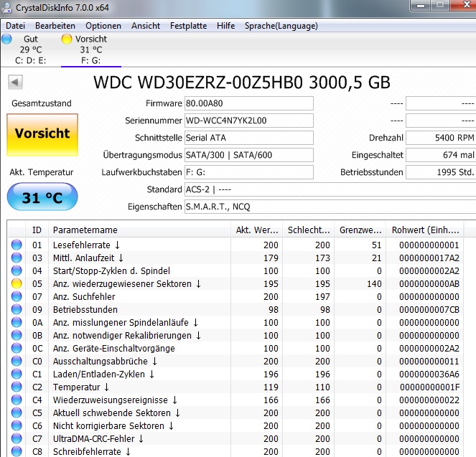This screenshot has width=476, height=457.
Task: Open the Festplatte menu
Action: coord(188,26)
